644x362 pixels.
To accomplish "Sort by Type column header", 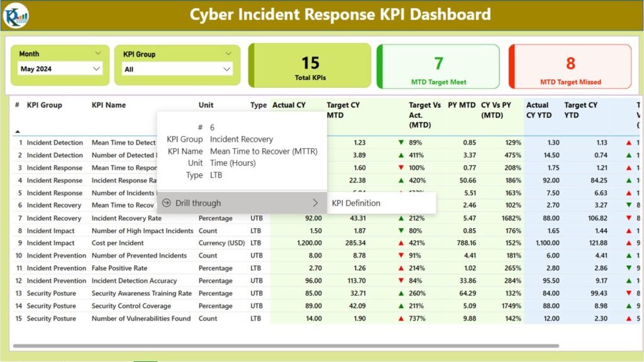I will [x=258, y=105].
